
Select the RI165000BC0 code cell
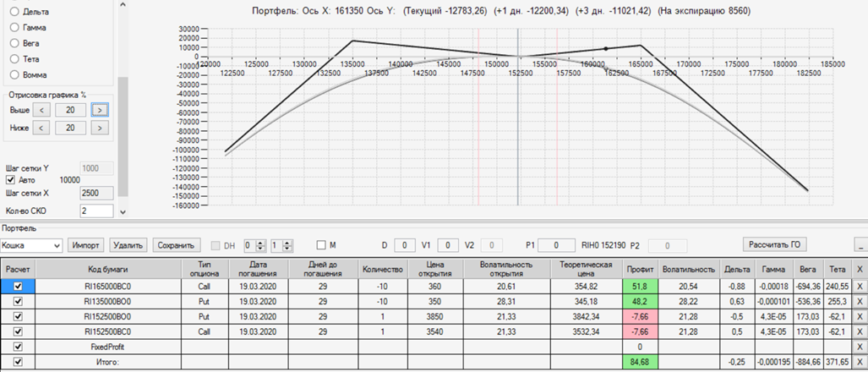109,287
